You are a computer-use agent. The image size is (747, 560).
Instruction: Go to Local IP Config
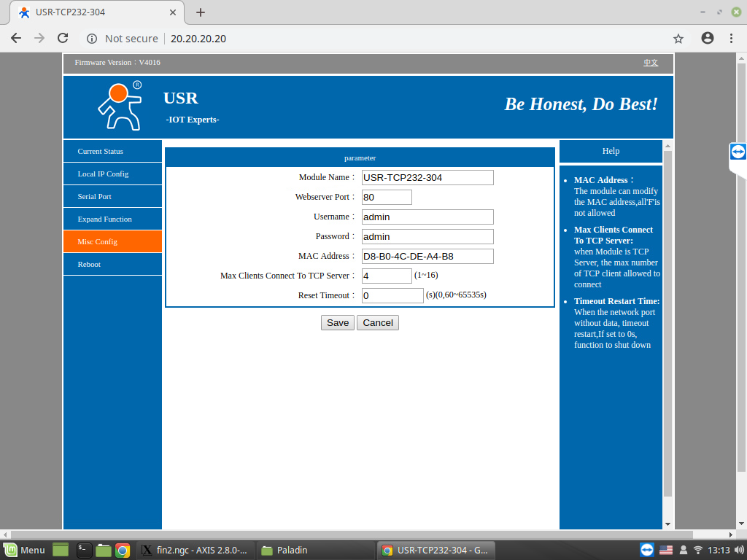coord(112,174)
